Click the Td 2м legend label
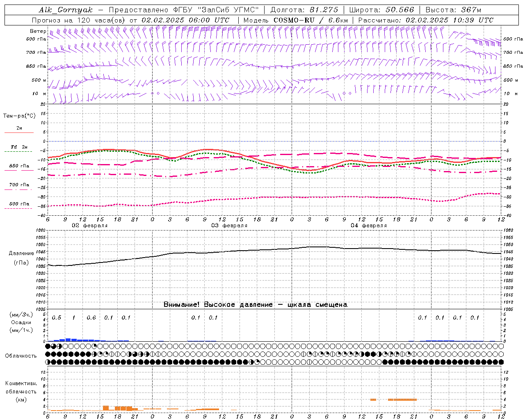The image size is (525, 420). click(19, 147)
